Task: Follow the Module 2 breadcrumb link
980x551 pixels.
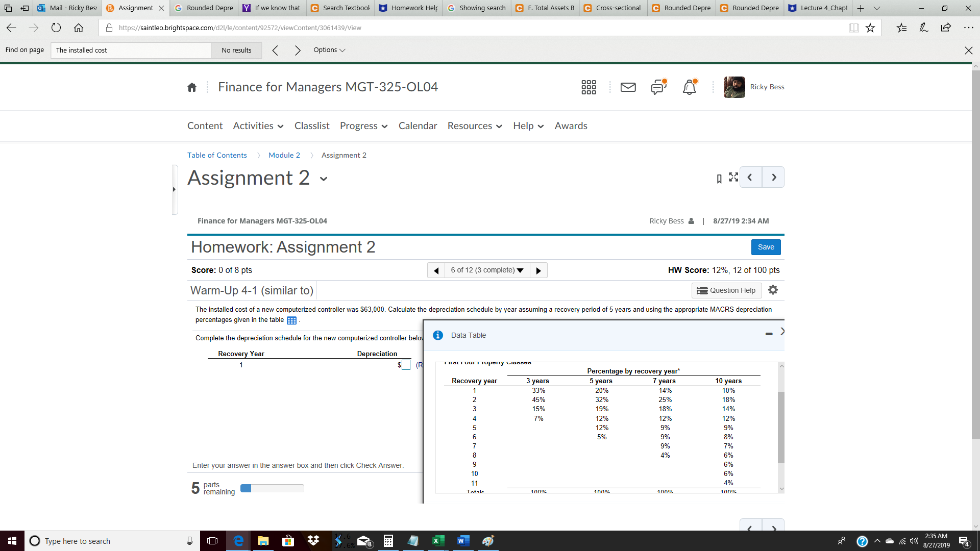Action: pyautogui.click(x=284, y=155)
